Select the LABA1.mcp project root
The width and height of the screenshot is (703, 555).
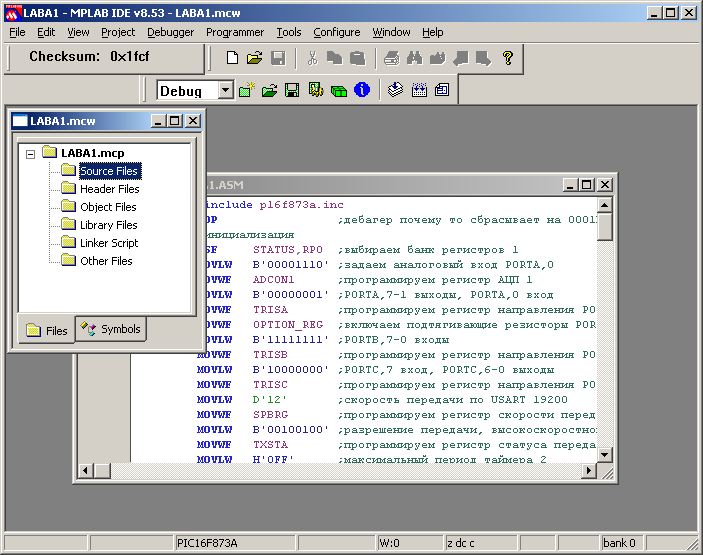(92, 153)
